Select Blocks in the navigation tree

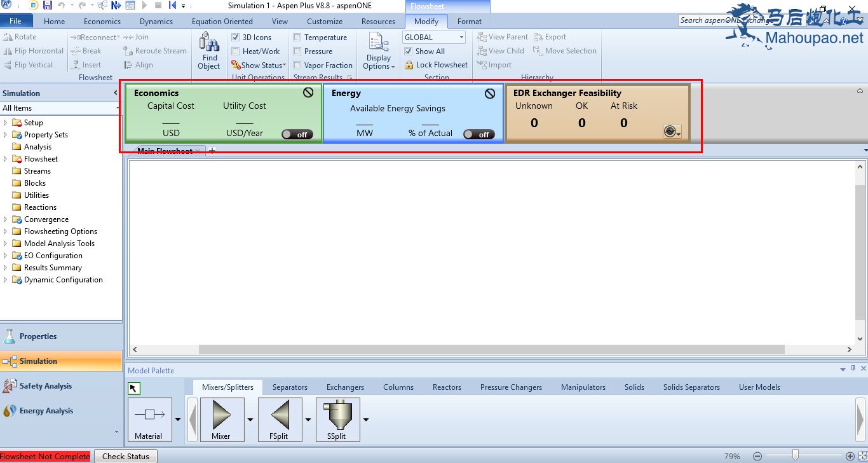pos(35,183)
